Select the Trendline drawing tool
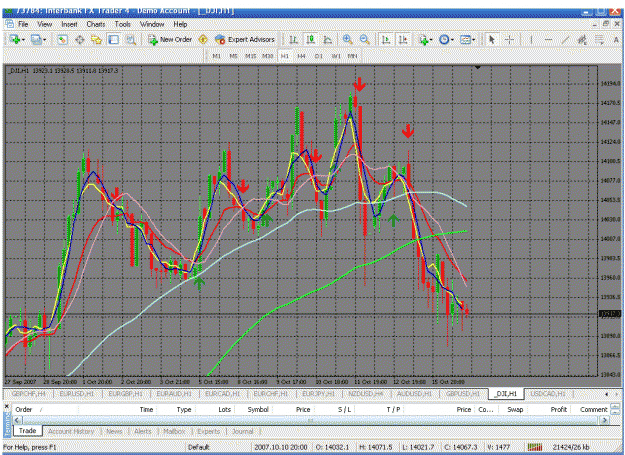The height and width of the screenshot is (455, 625). [565, 40]
